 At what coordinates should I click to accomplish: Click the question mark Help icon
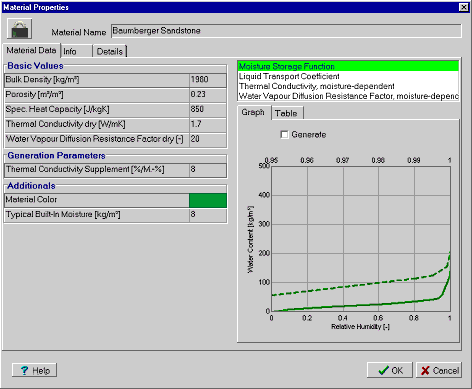[x=24, y=370]
